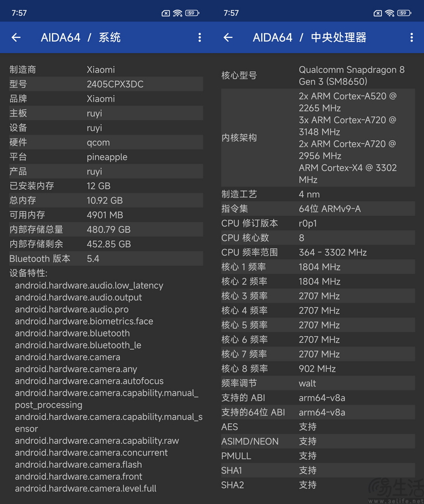Image resolution: width=424 pixels, height=504 pixels.
Task: Select the 核心 5 频率 row
Action: (x=318, y=325)
